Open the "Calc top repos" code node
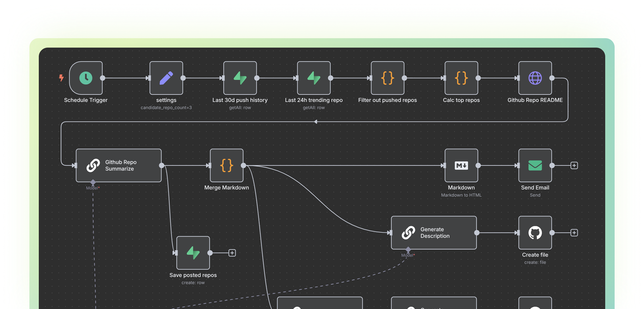The height and width of the screenshot is (309, 644). [461, 78]
